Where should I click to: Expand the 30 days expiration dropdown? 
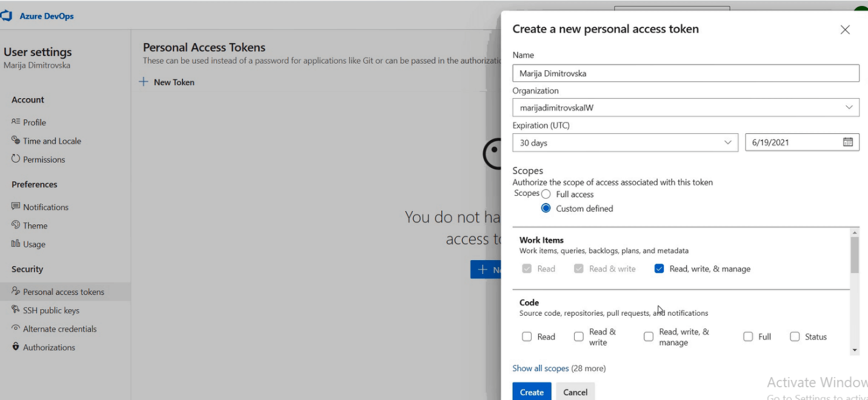click(625, 142)
